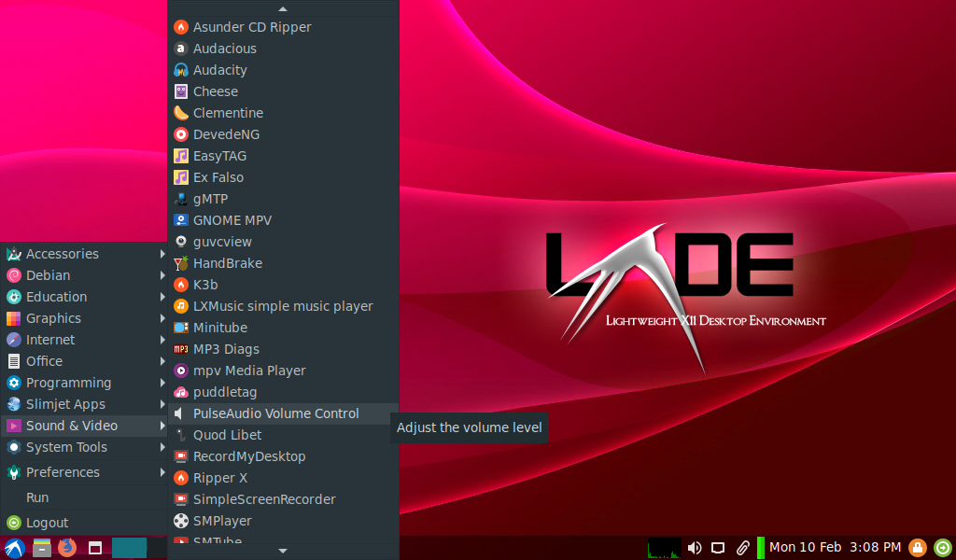The image size is (956, 560).
Task: Click the DevedeNG disc icon
Action: (181, 134)
